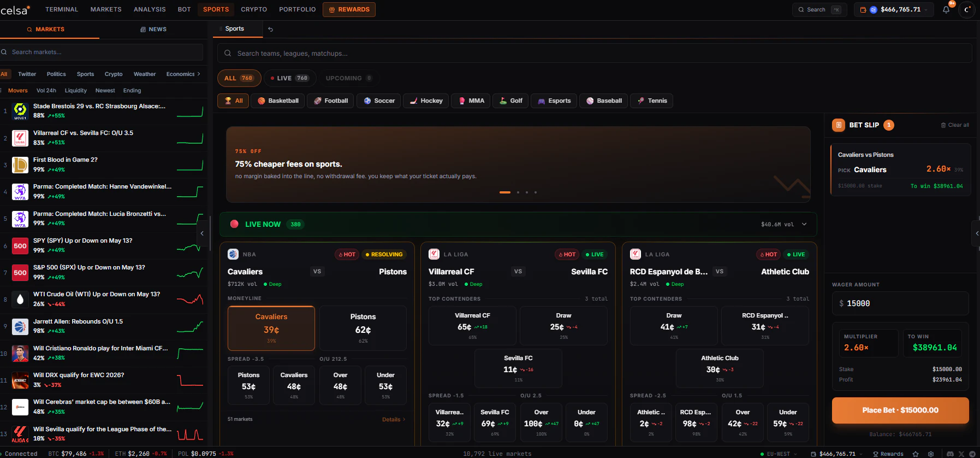The width and height of the screenshot is (980, 458).
Task: Open the top Search ^K box
Action: pyautogui.click(x=819, y=9)
